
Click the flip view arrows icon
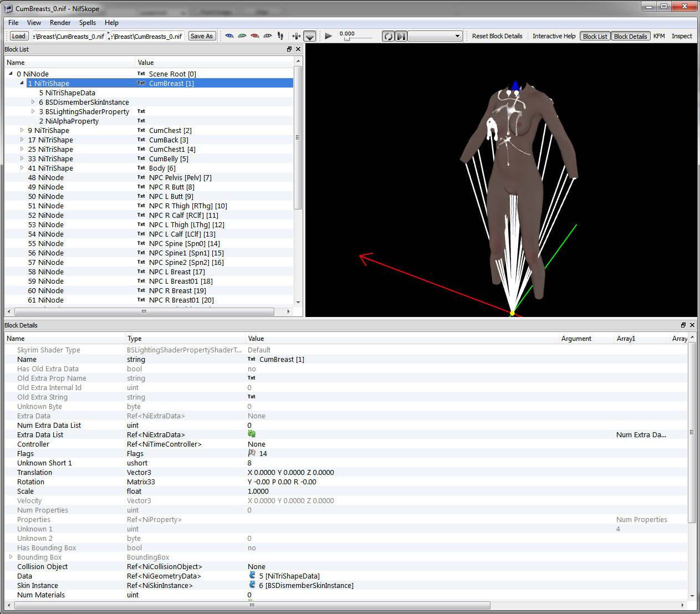[297, 36]
